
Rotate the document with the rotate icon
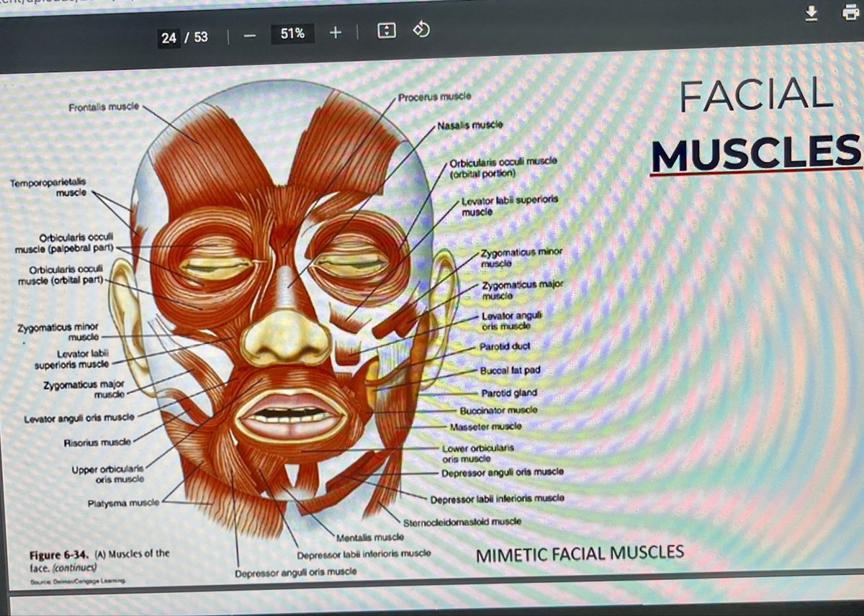tap(422, 30)
